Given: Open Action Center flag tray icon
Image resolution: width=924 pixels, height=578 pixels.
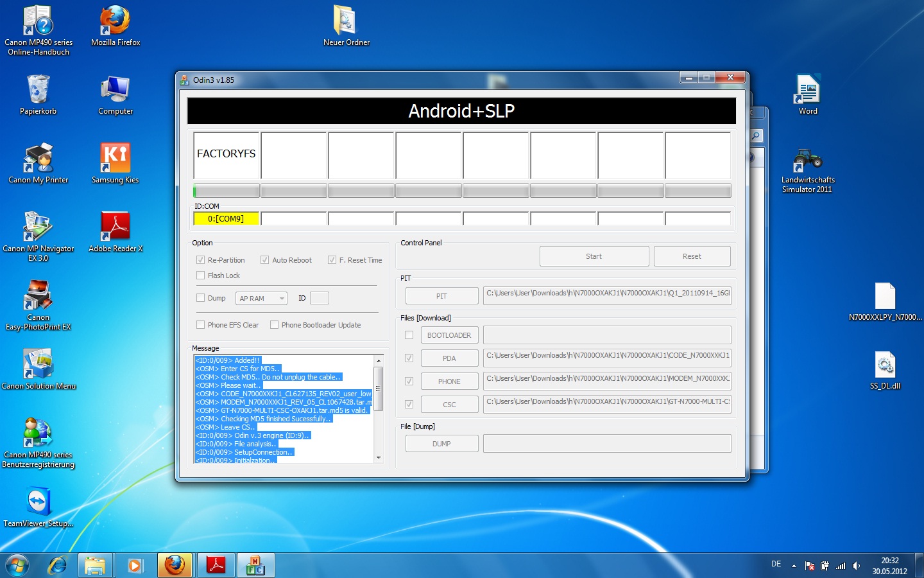Looking at the screenshot, I should point(810,566).
